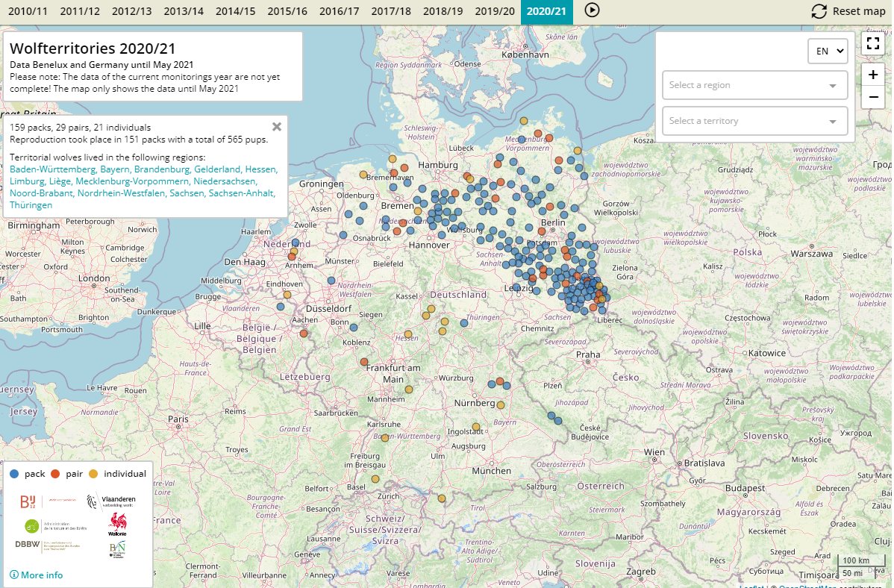Click the fullscreen expand icon

873,43
